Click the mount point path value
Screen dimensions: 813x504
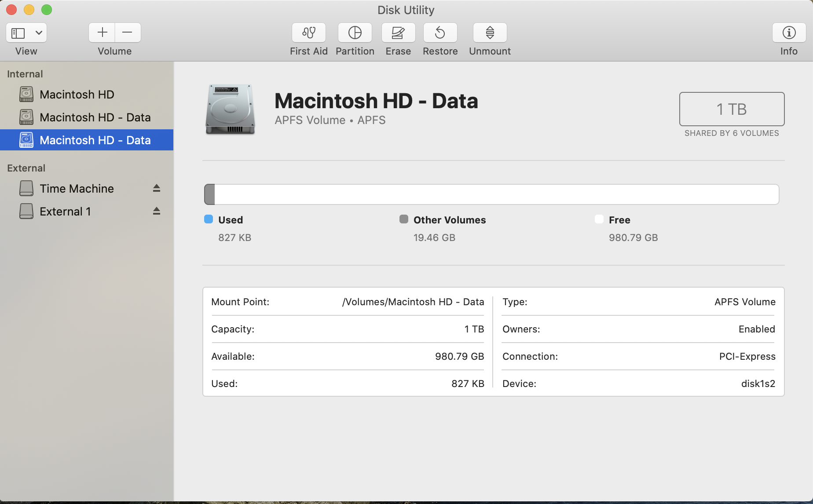[413, 302]
